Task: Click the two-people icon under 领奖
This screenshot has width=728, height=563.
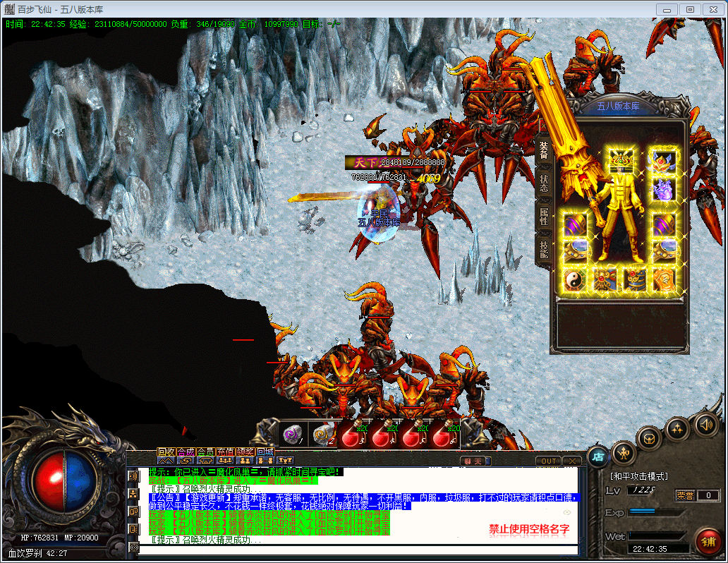Action: click(x=245, y=460)
